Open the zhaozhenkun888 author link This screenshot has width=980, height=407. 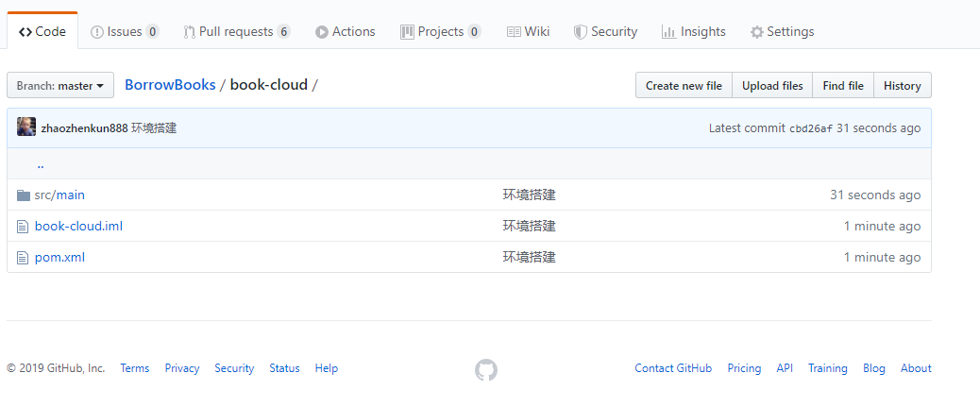(84, 128)
